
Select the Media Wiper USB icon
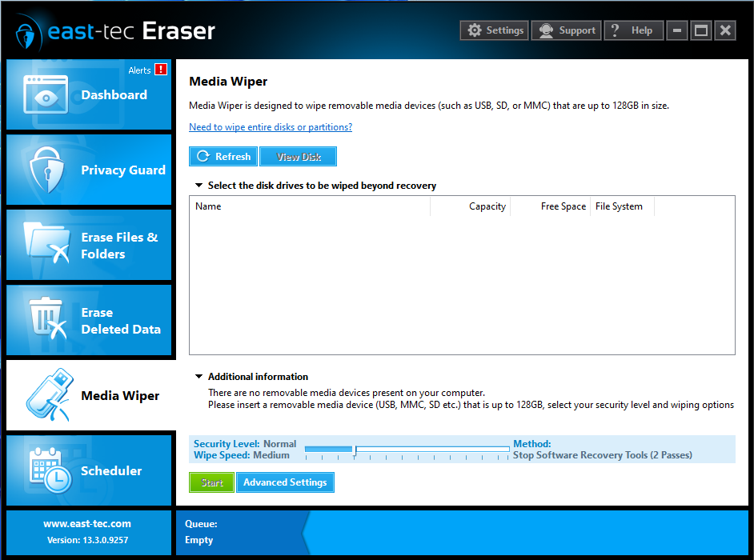tap(46, 395)
